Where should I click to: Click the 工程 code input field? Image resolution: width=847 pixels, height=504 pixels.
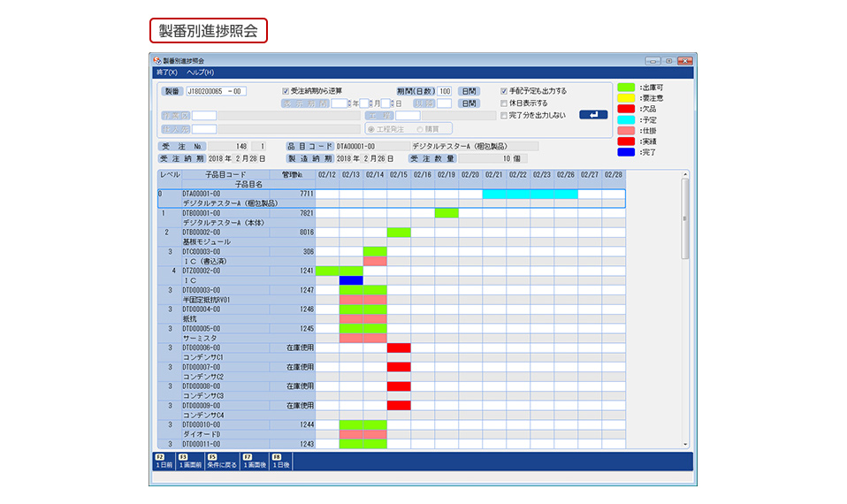tap(408, 116)
